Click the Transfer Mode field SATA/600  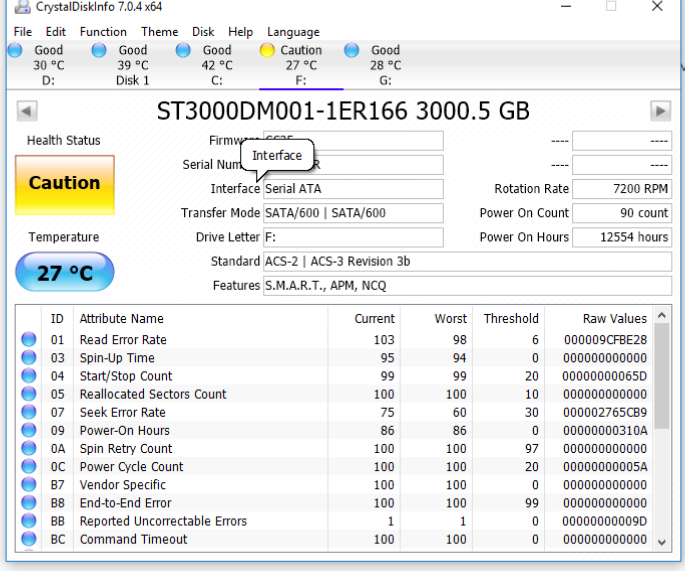pyautogui.click(x=353, y=213)
